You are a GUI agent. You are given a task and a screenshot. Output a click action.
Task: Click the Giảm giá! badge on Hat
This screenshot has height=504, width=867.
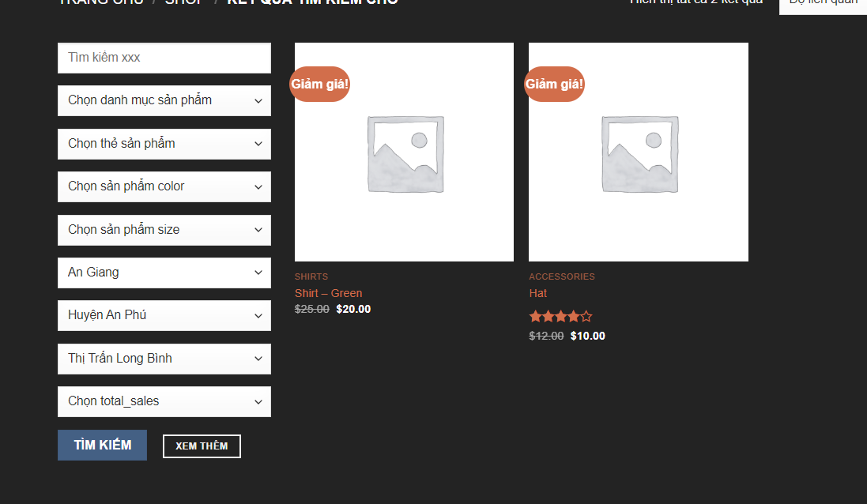[x=554, y=84]
